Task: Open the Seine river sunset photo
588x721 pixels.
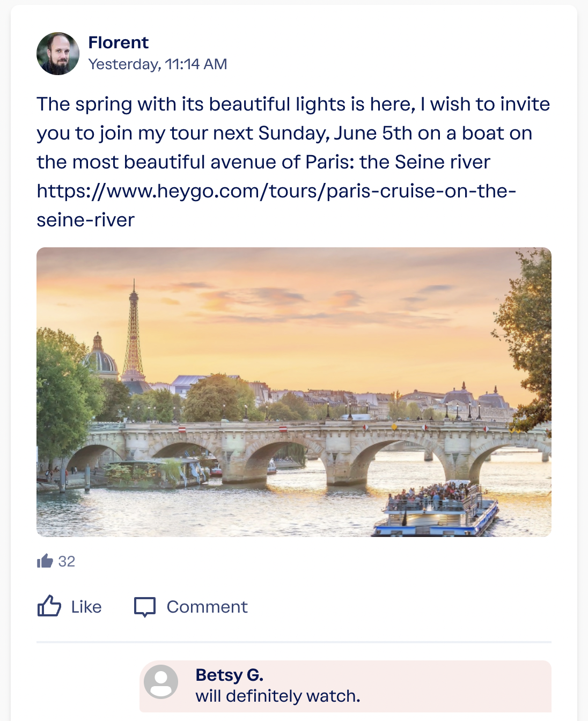Action: coord(294,392)
